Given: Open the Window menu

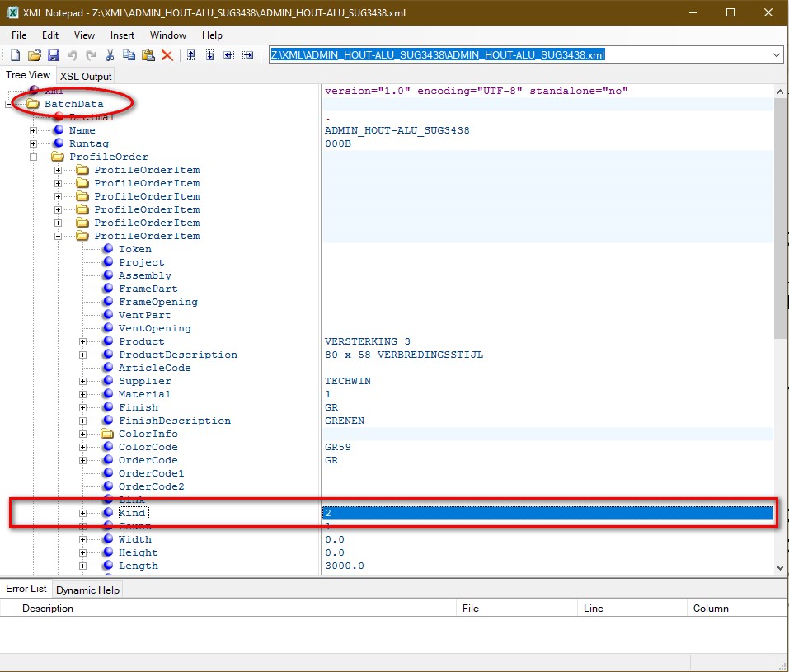Looking at the screenshot, I should point(168,35).
